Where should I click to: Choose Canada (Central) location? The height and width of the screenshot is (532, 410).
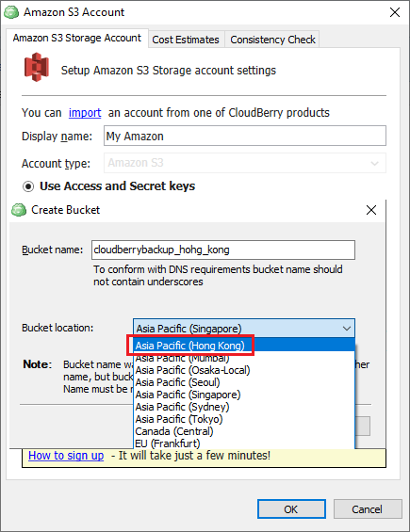click(244, 431)
